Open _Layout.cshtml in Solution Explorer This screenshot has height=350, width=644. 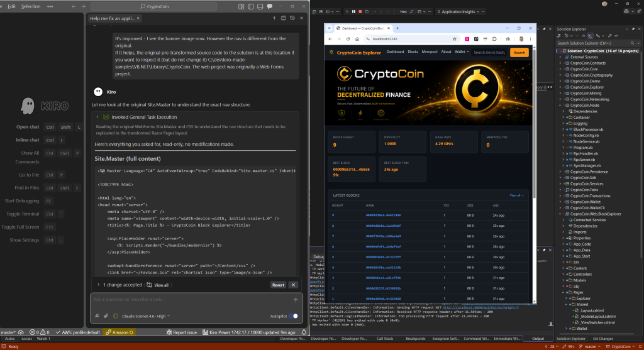(x=592, y=310)
